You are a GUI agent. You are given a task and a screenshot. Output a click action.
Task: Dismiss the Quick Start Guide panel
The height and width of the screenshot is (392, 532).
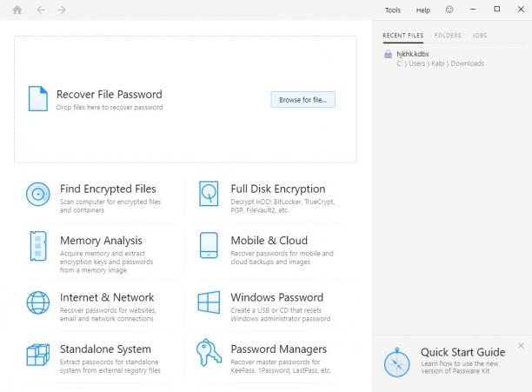point(522,346)
